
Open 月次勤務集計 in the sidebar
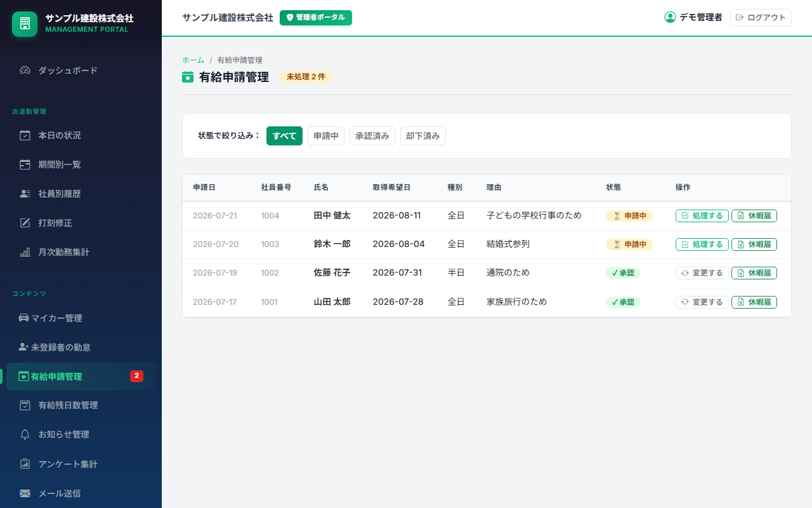tap(81, 252)
